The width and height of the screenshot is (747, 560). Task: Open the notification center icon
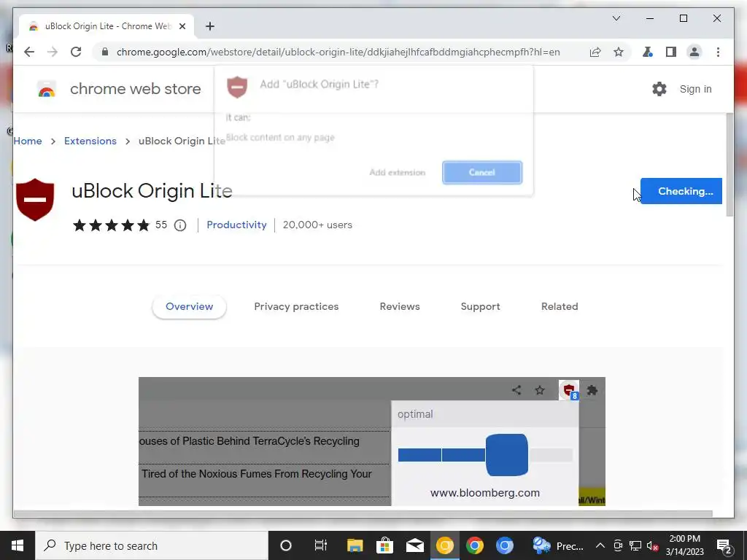coord(724,545)
